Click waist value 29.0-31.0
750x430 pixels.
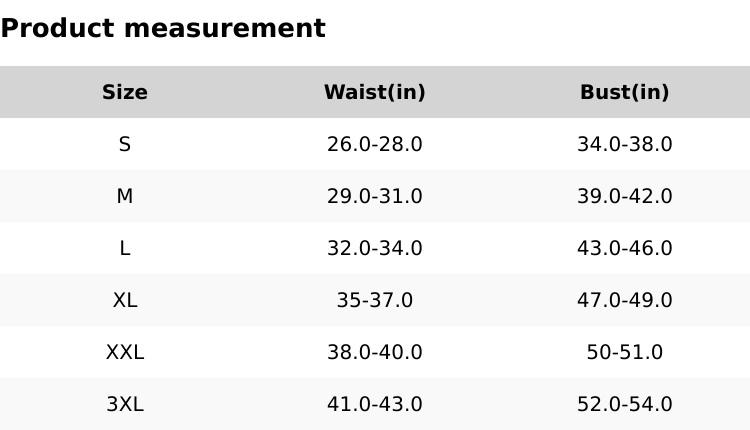coord(375,196)
